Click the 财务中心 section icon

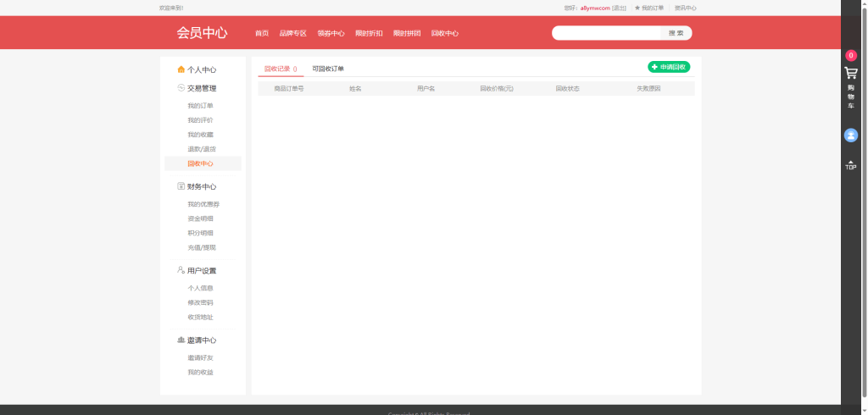point(181,186)
